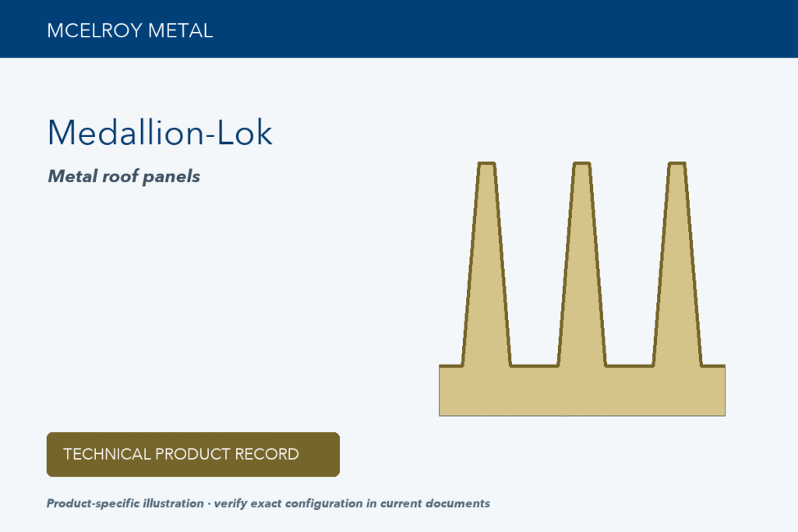Select the Medallion-Lok product title
The image size is (798, 532).
click(160, 132)
